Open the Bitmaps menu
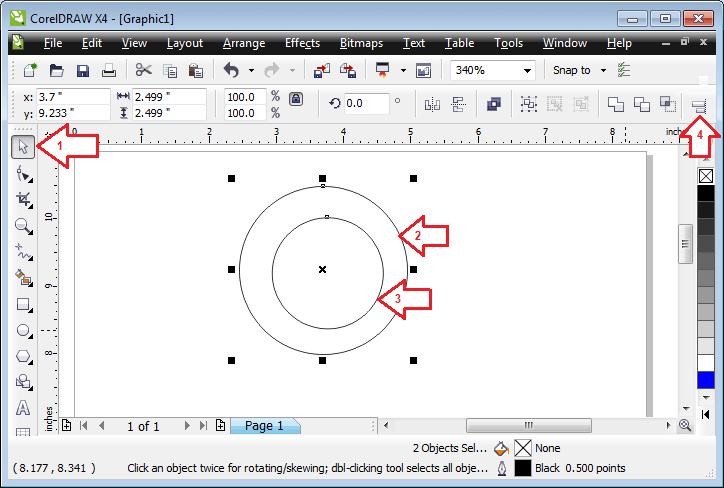724x488 pixels. pyautogui.click(x=361, y=43)
